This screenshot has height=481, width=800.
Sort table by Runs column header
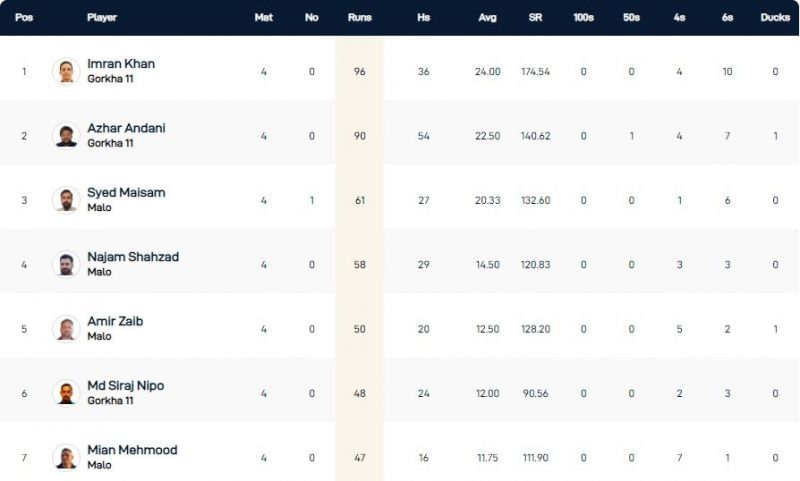[x=359, y=18]
